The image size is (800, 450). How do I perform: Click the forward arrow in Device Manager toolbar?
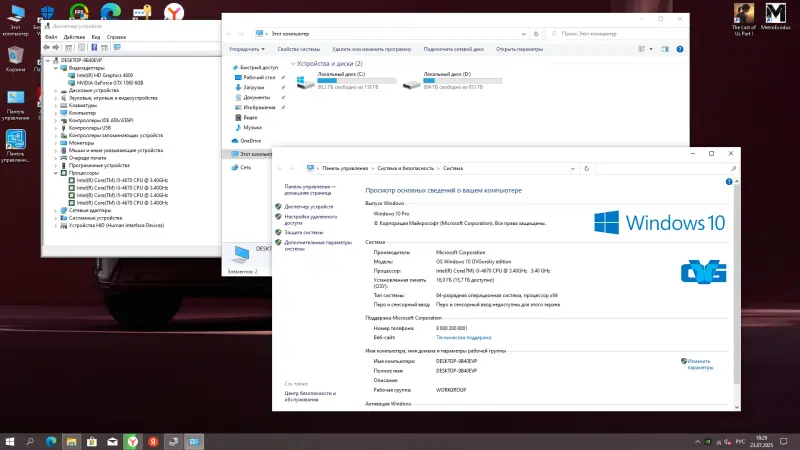(x=56, y=47)
